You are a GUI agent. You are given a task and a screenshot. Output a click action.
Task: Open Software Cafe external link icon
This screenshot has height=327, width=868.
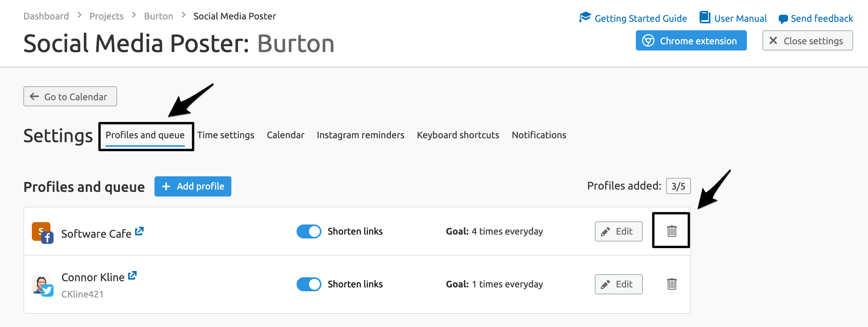139,231
